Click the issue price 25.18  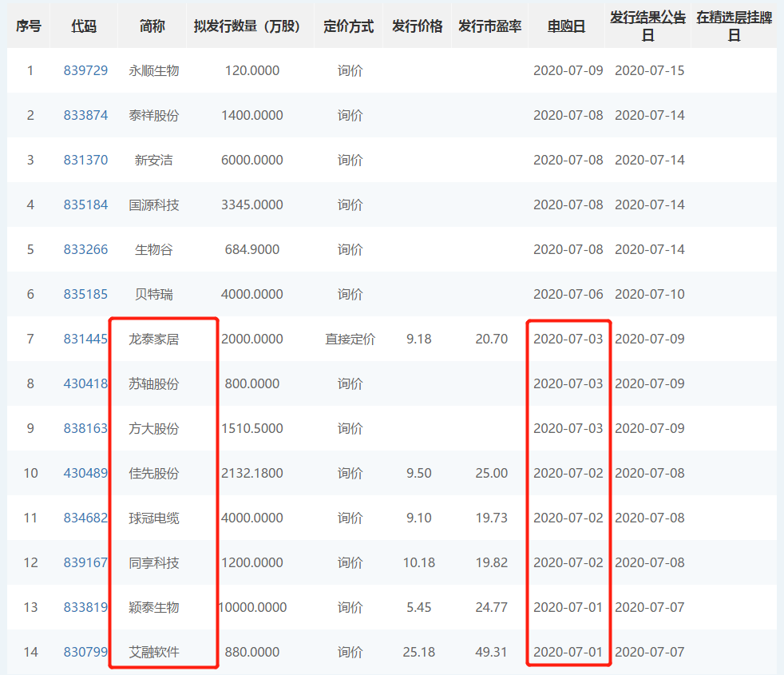[x=418, y=652]
